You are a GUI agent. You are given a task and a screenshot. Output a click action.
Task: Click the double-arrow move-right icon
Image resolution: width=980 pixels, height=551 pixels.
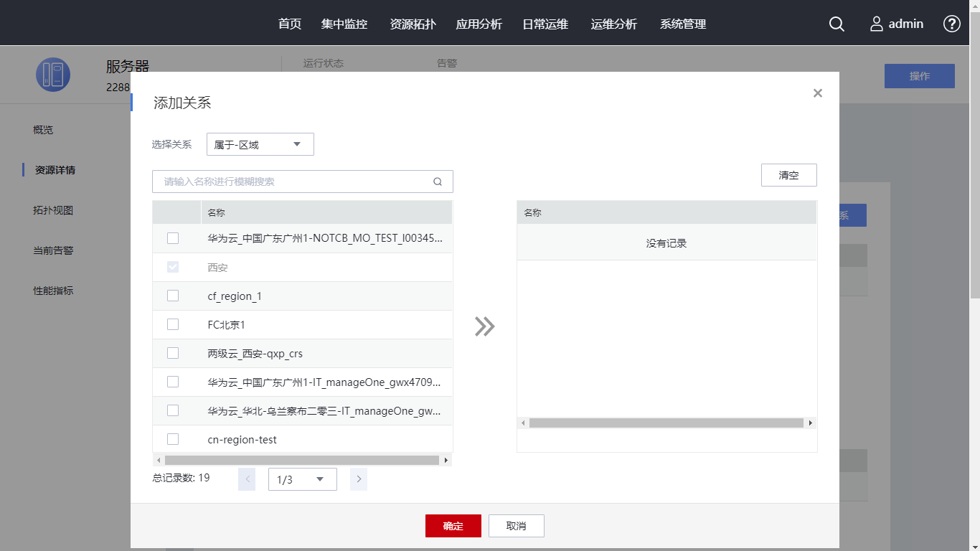pos(484,326)
